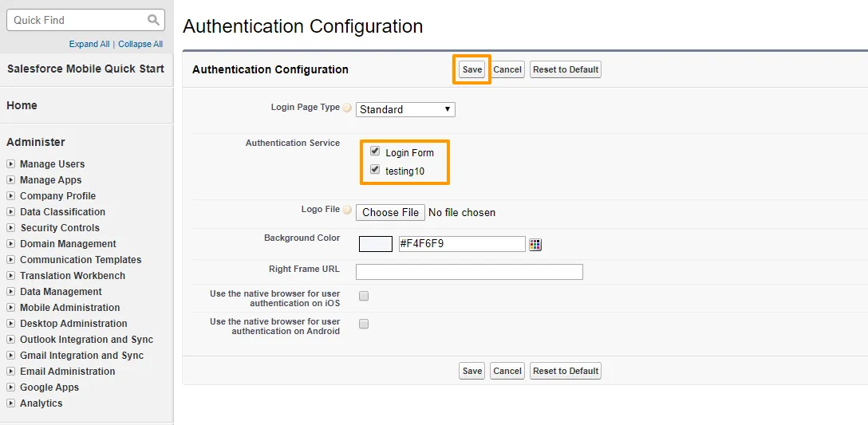Toggle the testing10 authentication service checkbox
This screenshot has height=425, width=868.
[375, 169]
